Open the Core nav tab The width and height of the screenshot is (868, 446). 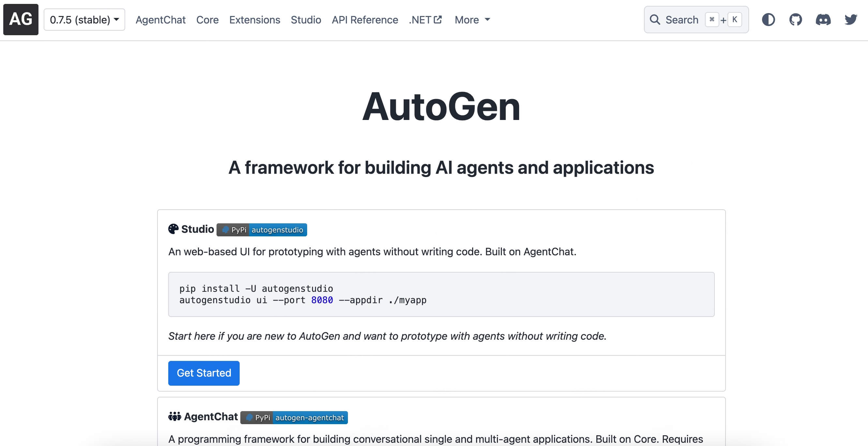click(207, 20)
